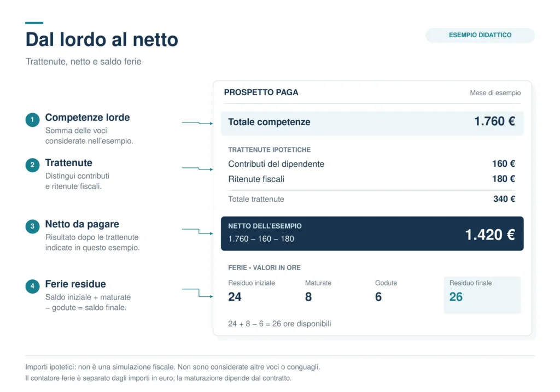
Task: Click the description "Saldo iniziale + maturate – godute"
Action: coord(88,302)
